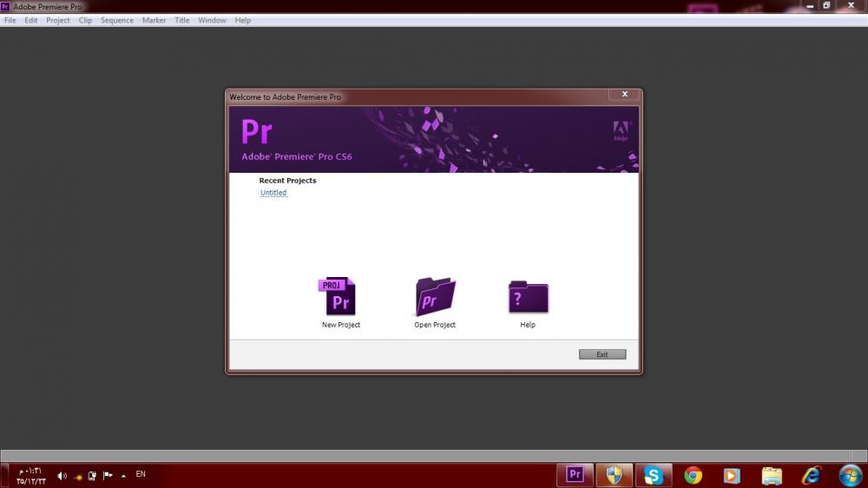The image size is (868, 488).
Task: Open the File menu
Action: (x=10, y=20)
